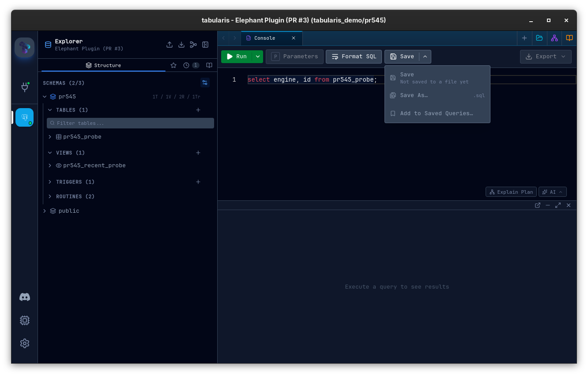588x376 pixels.
Task: Add a new table with the plus icon
Action: click(198, 110)
